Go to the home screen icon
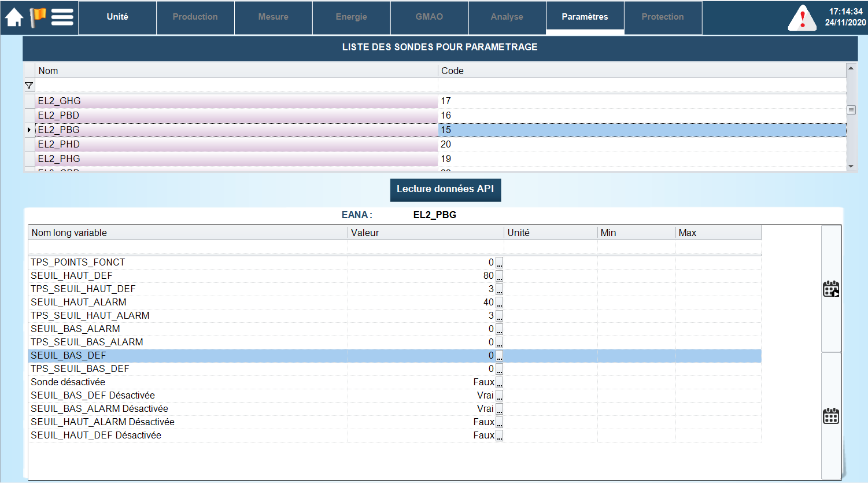The image size is (868, 483). 14,17
